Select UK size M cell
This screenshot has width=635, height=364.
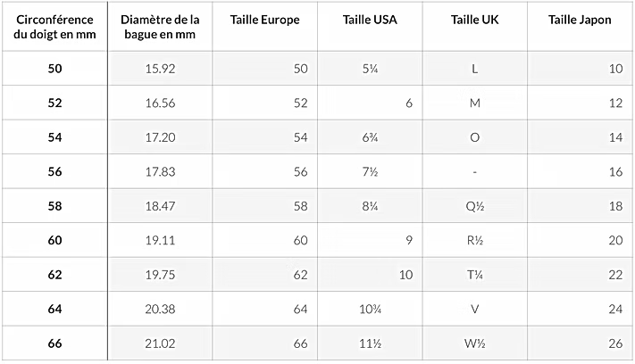[474, 103]
